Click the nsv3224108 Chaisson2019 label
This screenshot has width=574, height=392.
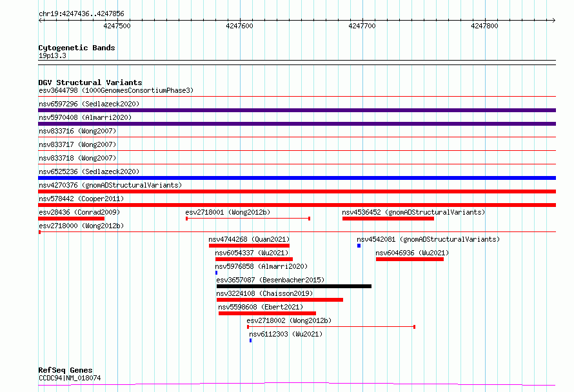(264, 293)
